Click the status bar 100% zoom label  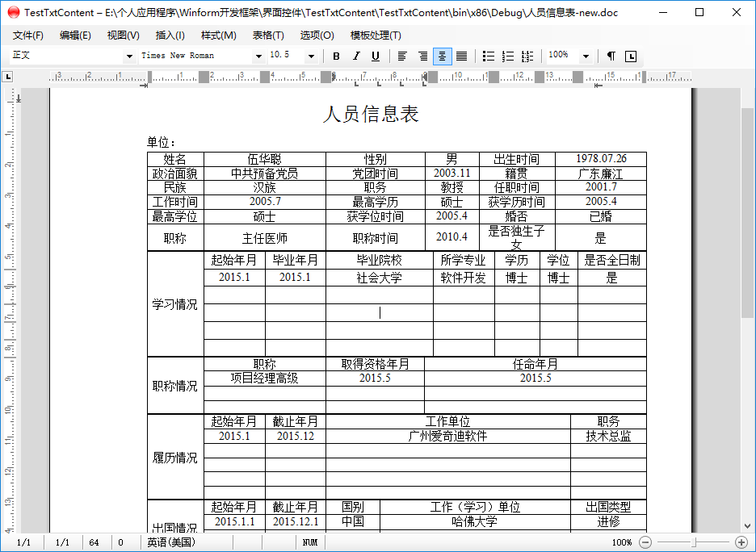tap(621, 542)
